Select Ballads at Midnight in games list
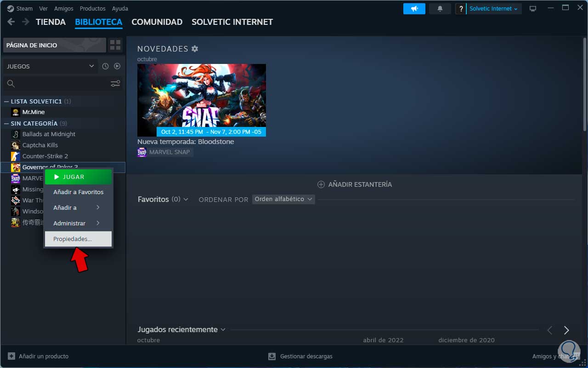This screenshot has height=368, width=588. pyautogui.click(x=49, y=134)
